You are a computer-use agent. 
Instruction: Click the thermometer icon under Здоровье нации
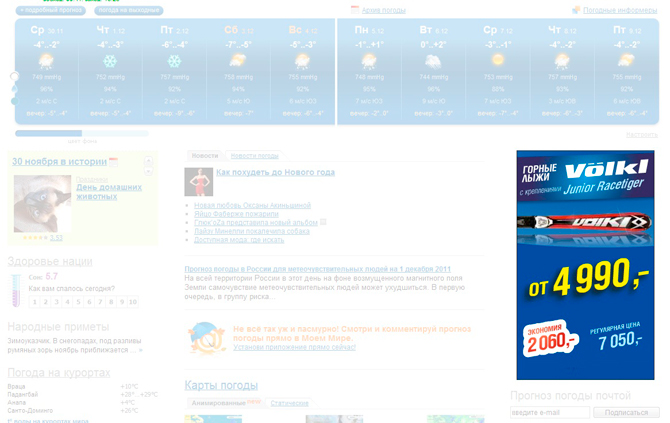click(15, 289)
